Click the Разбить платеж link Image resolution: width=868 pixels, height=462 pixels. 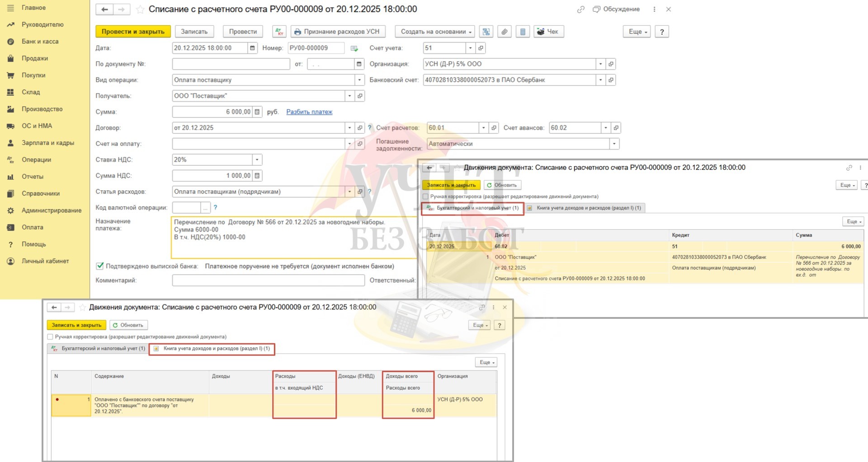tap(309, 112)
